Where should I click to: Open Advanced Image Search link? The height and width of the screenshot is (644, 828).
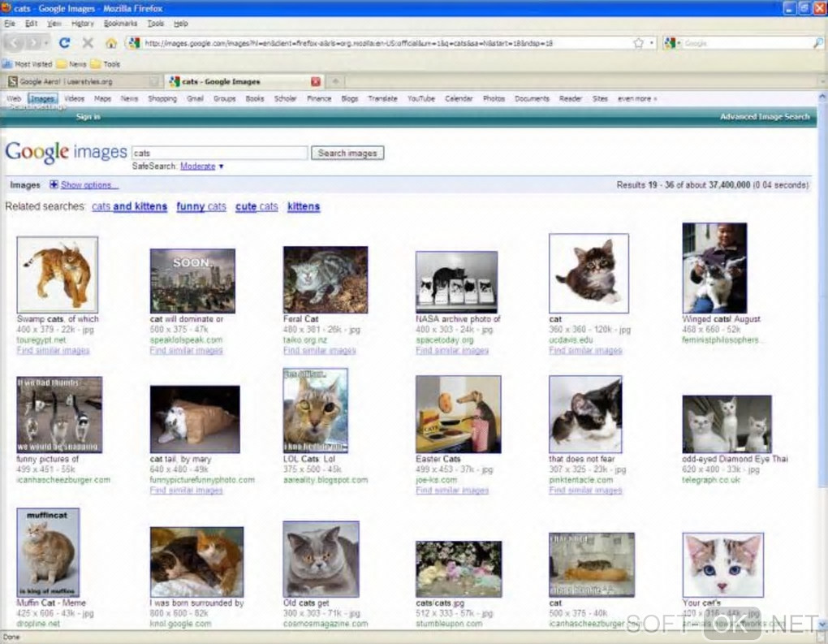click(765, 117)
